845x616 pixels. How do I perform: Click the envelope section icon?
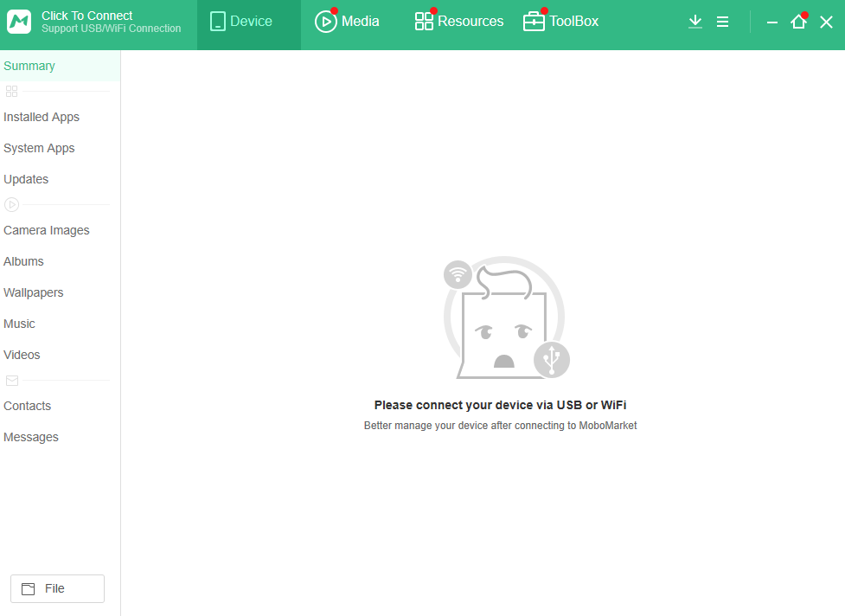(x=12, y=381)
